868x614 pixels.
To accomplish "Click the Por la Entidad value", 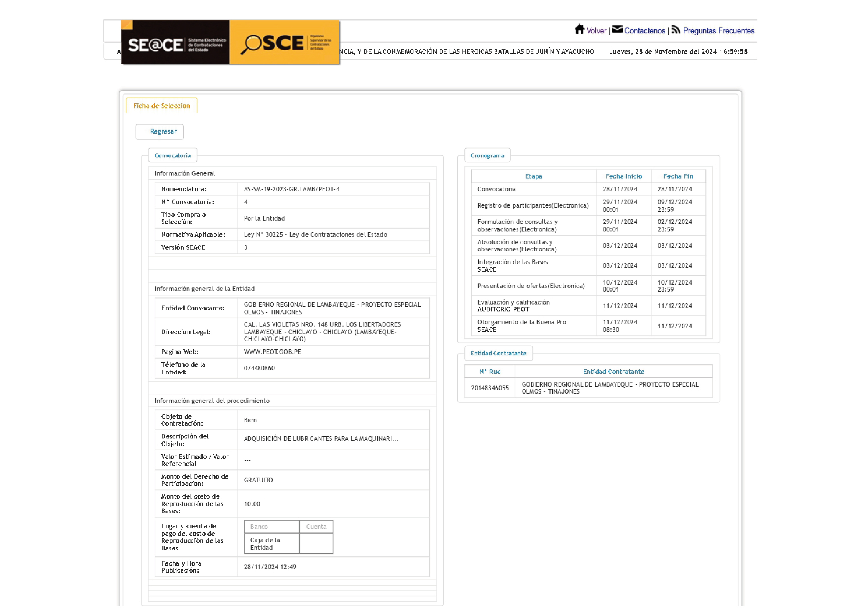I will point(264,218).
